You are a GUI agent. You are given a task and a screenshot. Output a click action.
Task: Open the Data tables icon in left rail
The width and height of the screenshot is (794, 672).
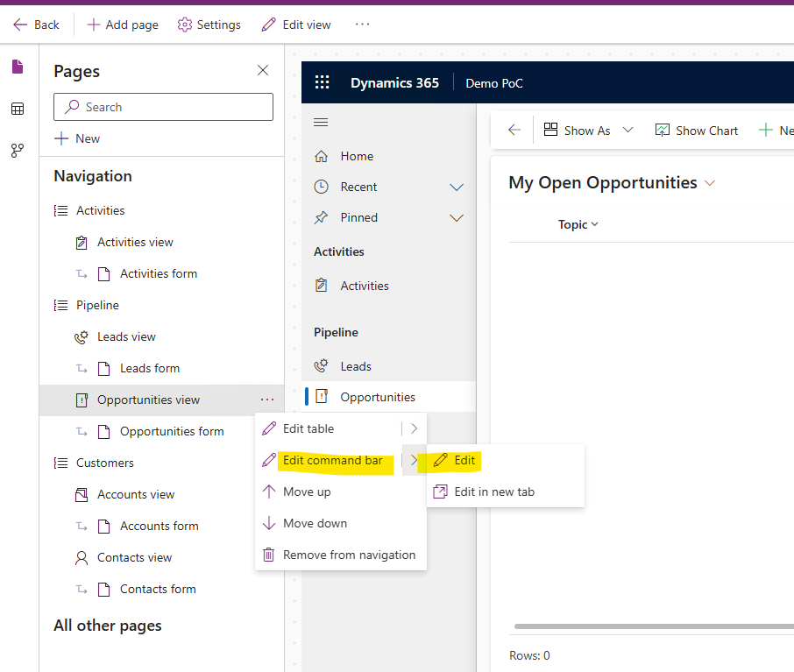point(18,109)
